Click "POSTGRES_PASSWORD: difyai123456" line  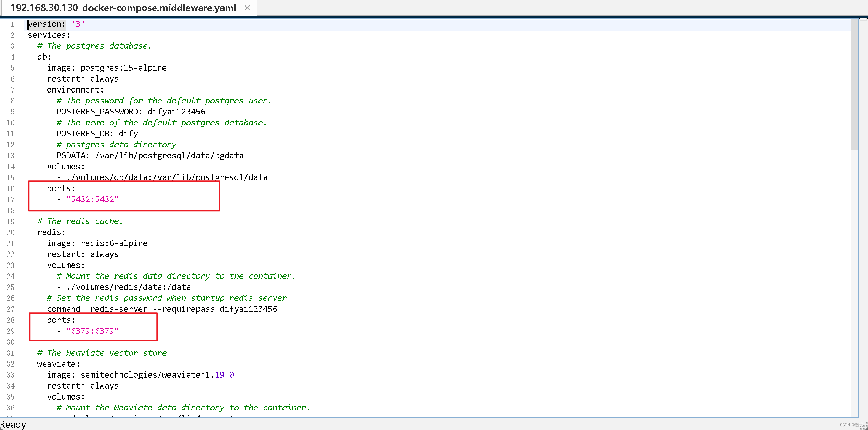(131, 112)
